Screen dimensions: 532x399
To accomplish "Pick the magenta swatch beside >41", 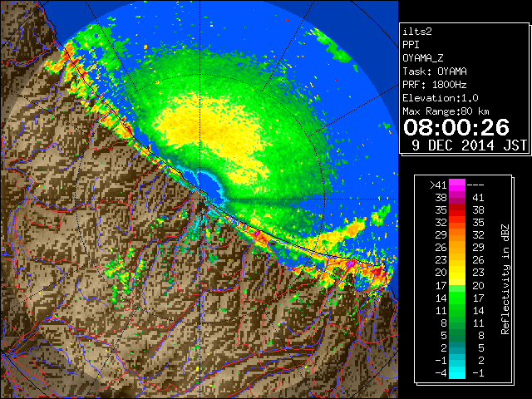I will coord(457,185).
